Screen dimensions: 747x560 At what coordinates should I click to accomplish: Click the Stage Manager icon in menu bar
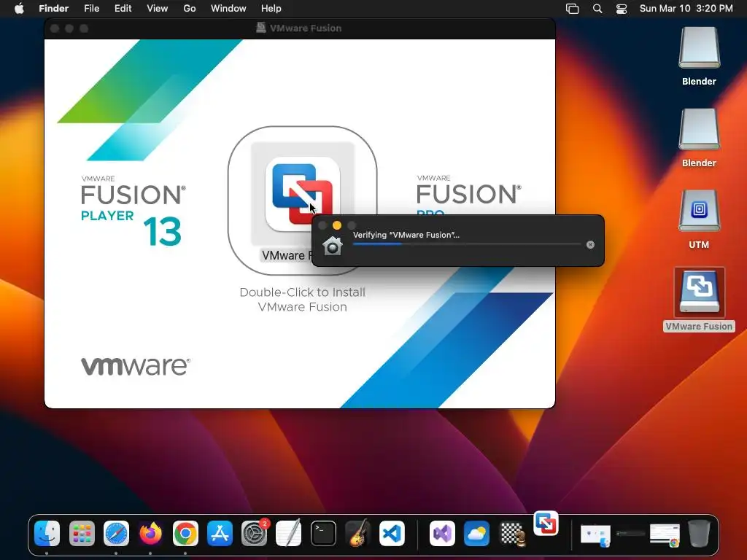pos(572,9)
